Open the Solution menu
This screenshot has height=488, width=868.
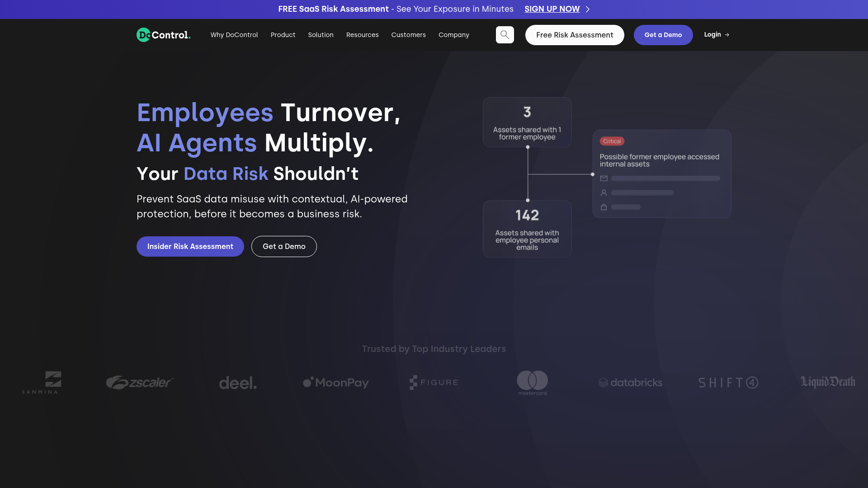[x=321, y=35]
